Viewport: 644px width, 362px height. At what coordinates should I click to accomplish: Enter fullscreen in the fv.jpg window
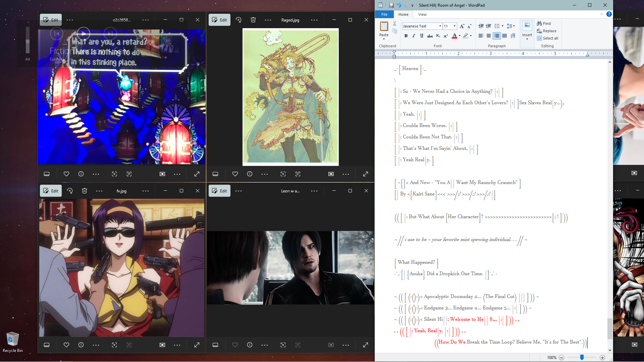point(197,345)
